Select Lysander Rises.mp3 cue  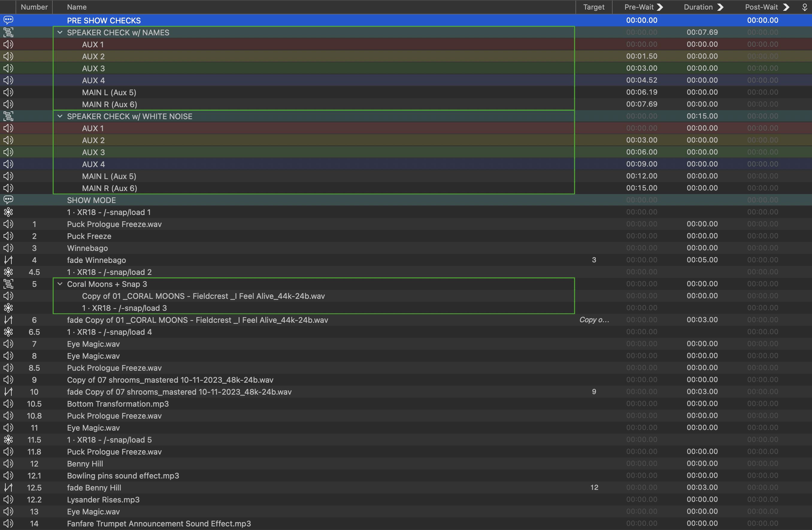[x=103, y=500]
